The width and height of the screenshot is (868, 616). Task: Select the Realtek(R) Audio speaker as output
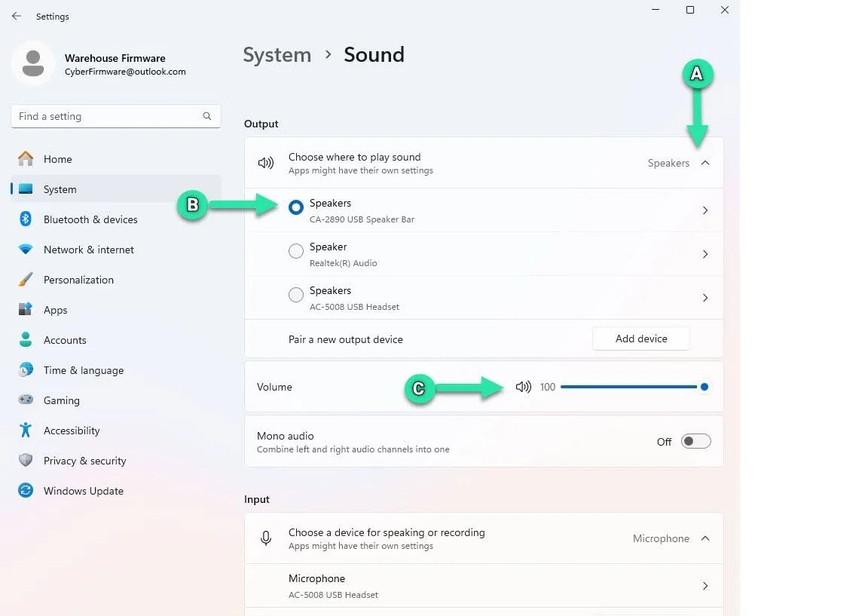tap(296, 251)
